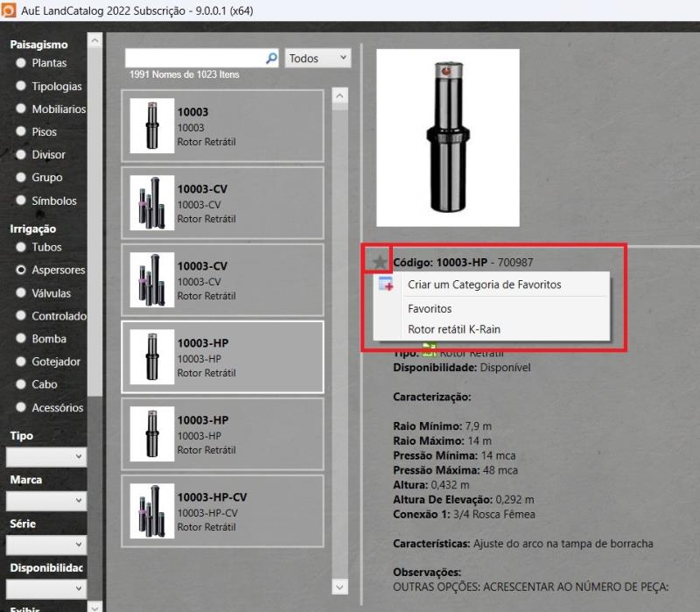
Task: Click the 'Raio Máximo: 14 m' value
Action: (442, 441)
